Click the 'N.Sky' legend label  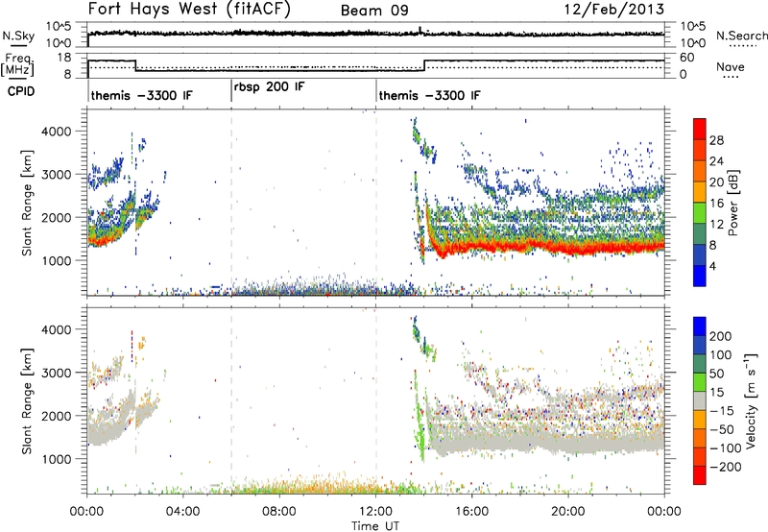click(18, 36)
